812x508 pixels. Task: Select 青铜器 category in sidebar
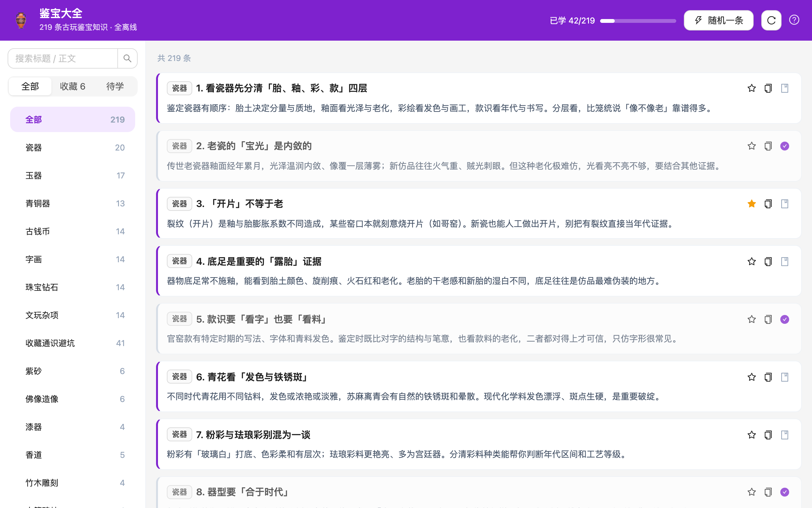point(72,203)
